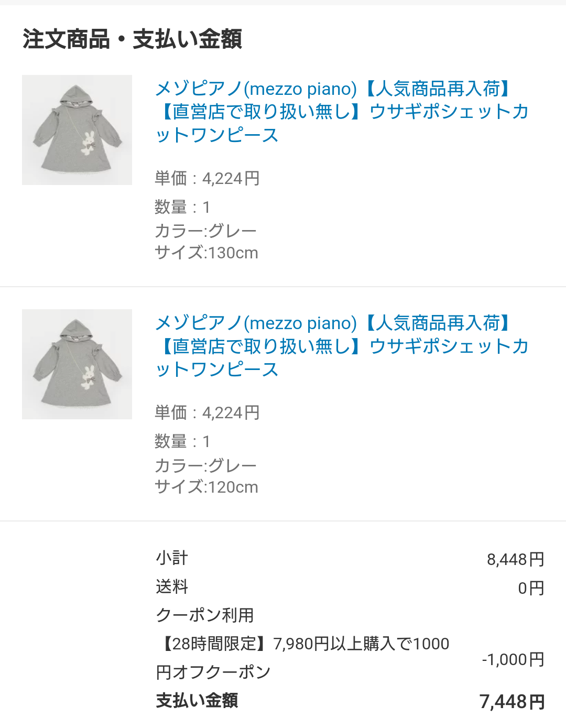The width and height of the screenshot is (566, 728).
Task: Click the 小計 label
Action: tap(172, 558)
